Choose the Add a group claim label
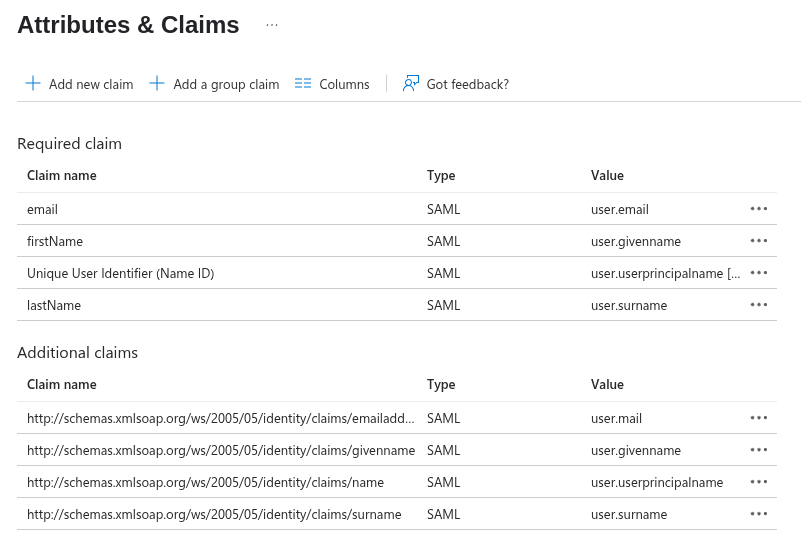Image resolution: width=801 pixels, height=545 pixels. click(226, 85)
